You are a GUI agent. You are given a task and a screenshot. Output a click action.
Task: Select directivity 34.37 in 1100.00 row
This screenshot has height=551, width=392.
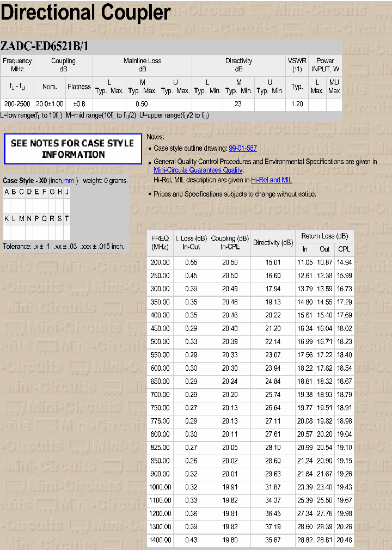pyautogui.click(x=273, y=500)
